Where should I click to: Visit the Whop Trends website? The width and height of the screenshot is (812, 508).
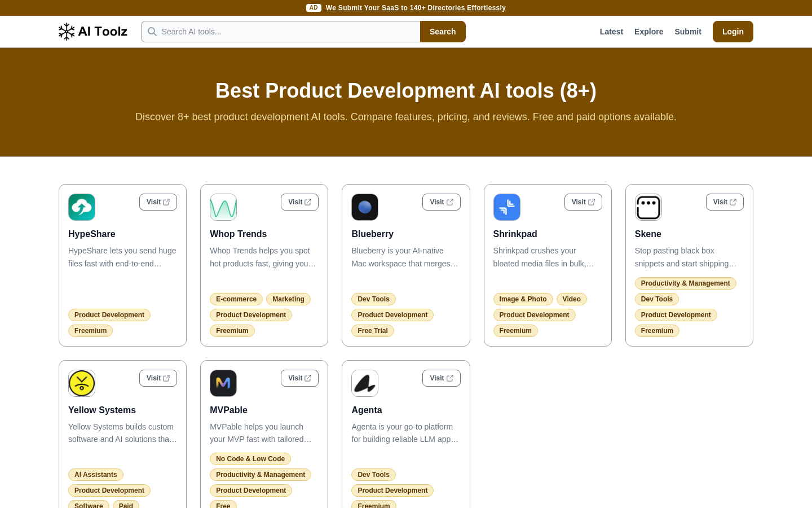tap(299, 202)
